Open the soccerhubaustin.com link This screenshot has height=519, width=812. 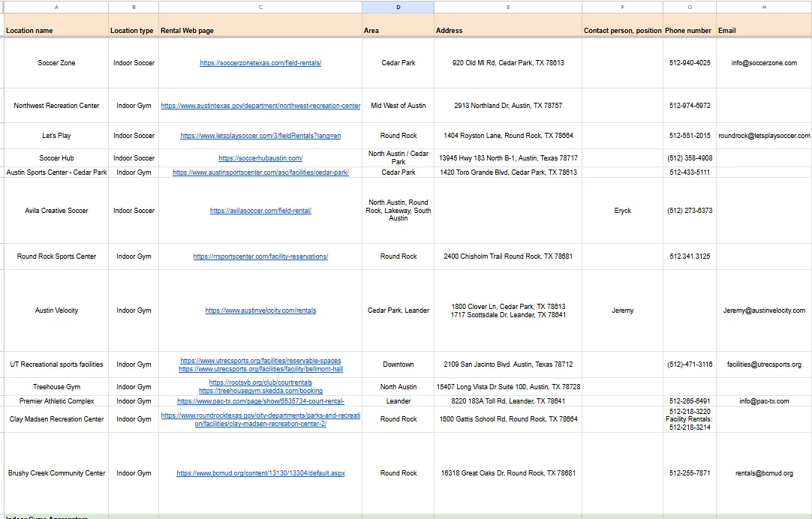pyautogui.click(x=260, y=158)
